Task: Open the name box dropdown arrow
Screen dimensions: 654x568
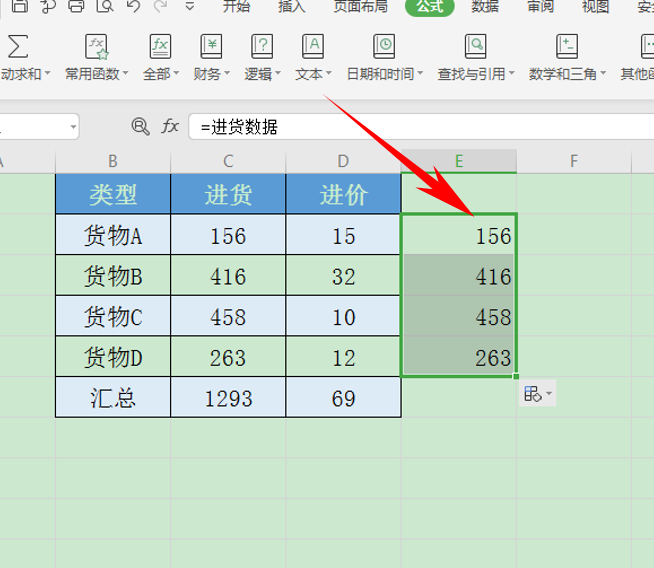Action: (x=73, y=126)
